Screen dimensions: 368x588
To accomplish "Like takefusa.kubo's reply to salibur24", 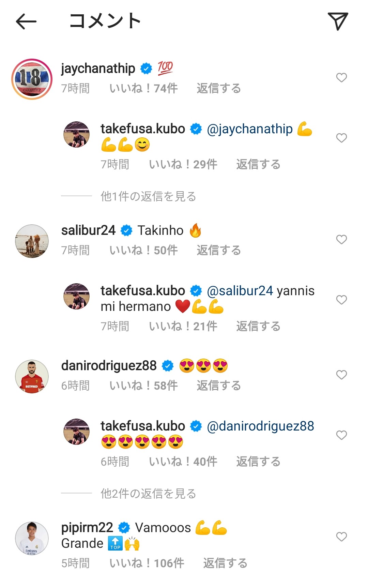I will point(341,300).
